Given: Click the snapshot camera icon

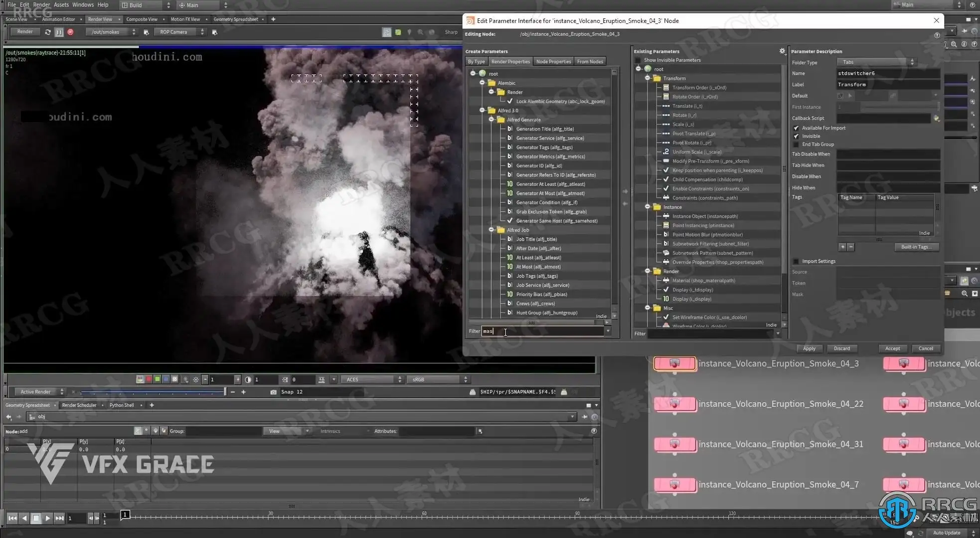Looking at the screenshot, I should point(273,392).
